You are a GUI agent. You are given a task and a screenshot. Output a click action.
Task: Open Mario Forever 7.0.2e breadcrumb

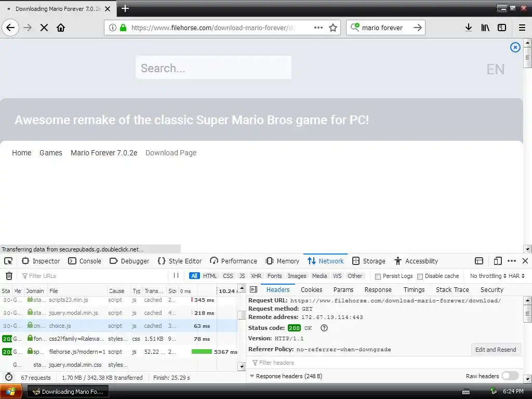104,153
